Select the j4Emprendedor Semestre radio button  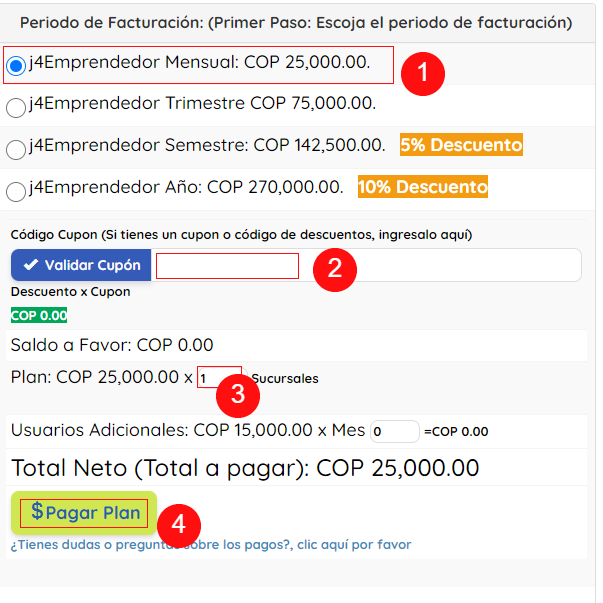[16, 149]
